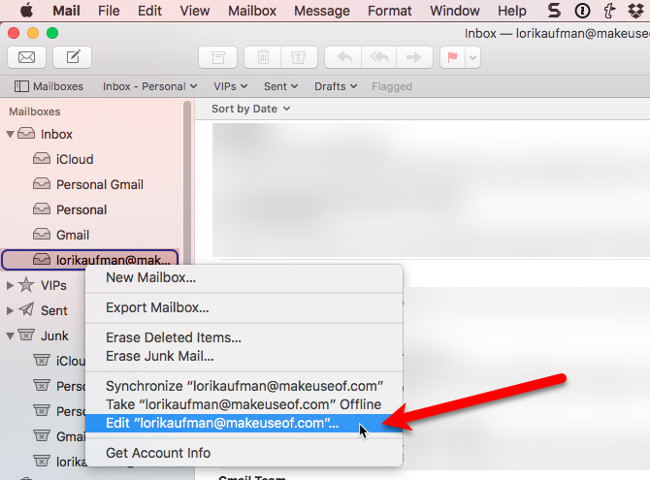Image resolution: width=650 pixels, height=480 pixels.
Task: Select the Junk mailbox
Action: [x=54, y=336]
